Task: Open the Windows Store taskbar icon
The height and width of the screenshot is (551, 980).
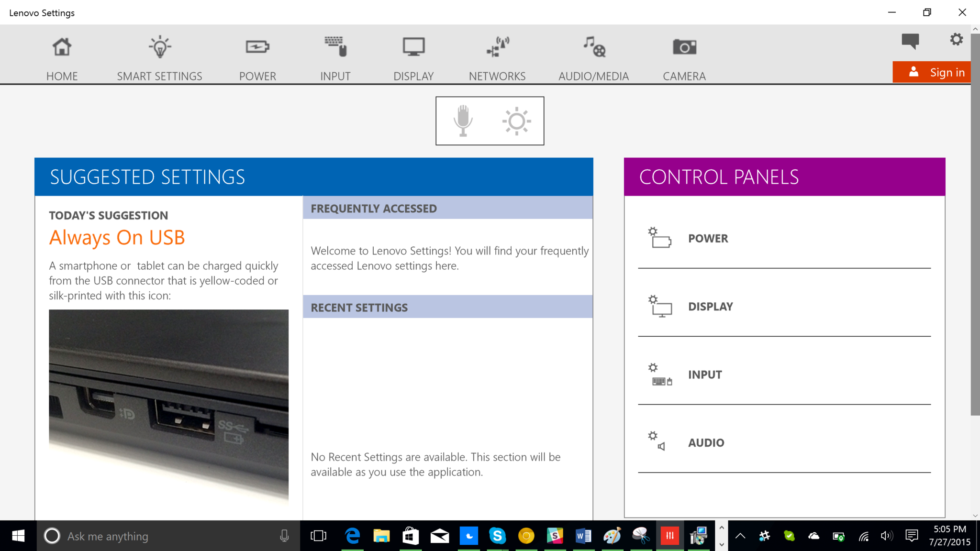Action: tap(411, 536)
